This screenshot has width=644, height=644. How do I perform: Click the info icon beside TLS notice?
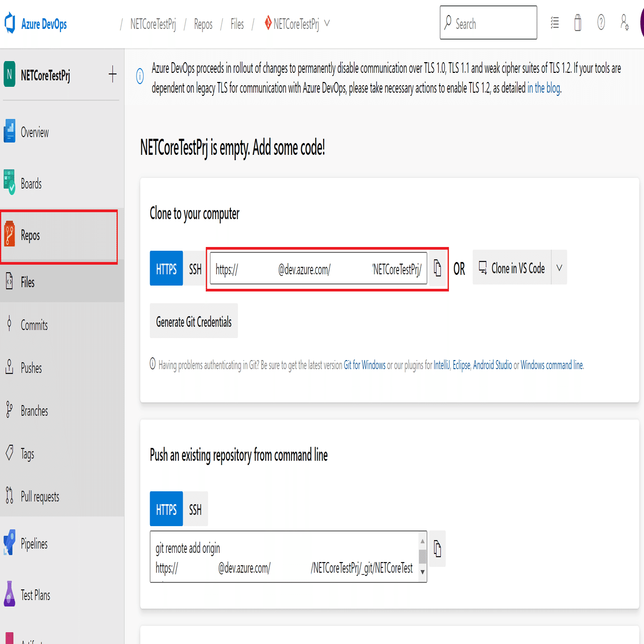pos(140,77)
